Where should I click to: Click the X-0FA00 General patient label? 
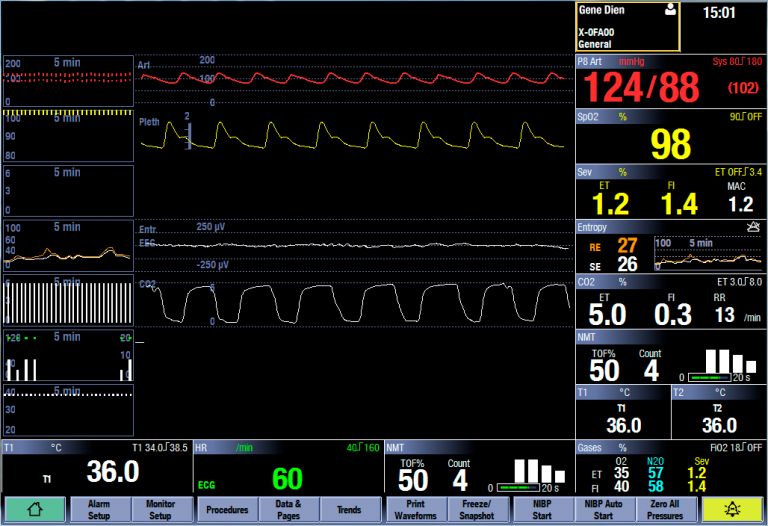tap(596, 38)
